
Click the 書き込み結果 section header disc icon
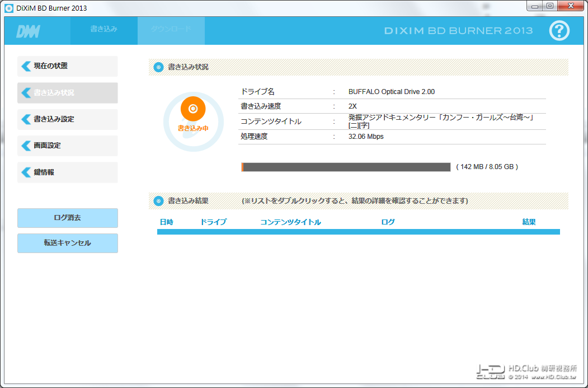coord(159,201)
